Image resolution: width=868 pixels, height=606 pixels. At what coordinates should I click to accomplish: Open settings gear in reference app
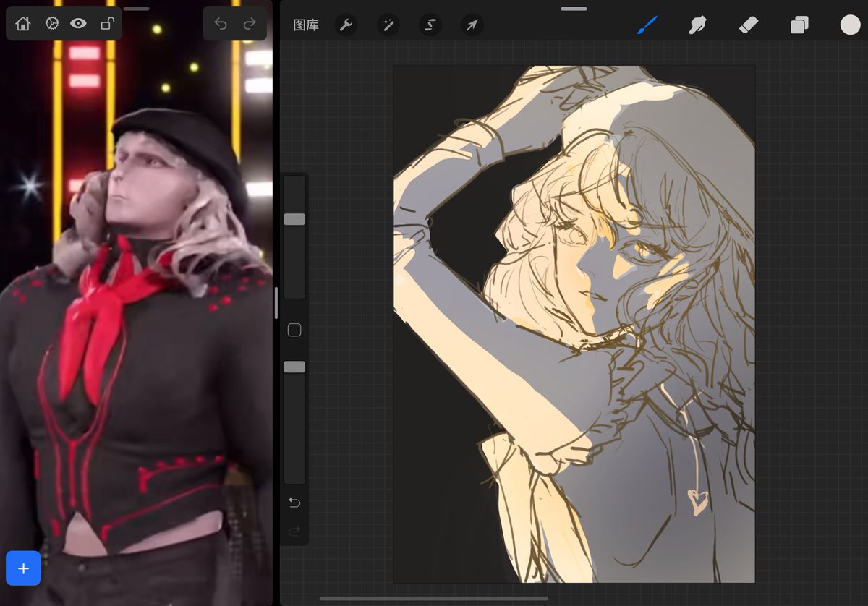[x=51, y=24]
